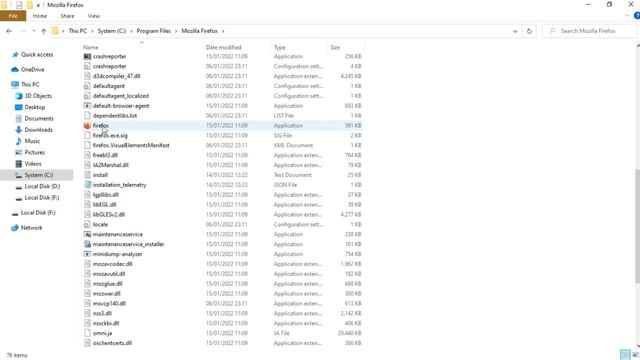Open the Share ribbon tab
The height and width of the screenshot is (360, 640).
(x=67, y=16)
